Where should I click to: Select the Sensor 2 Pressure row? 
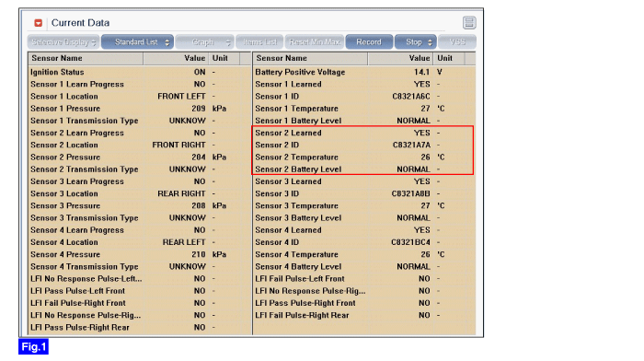140,157
